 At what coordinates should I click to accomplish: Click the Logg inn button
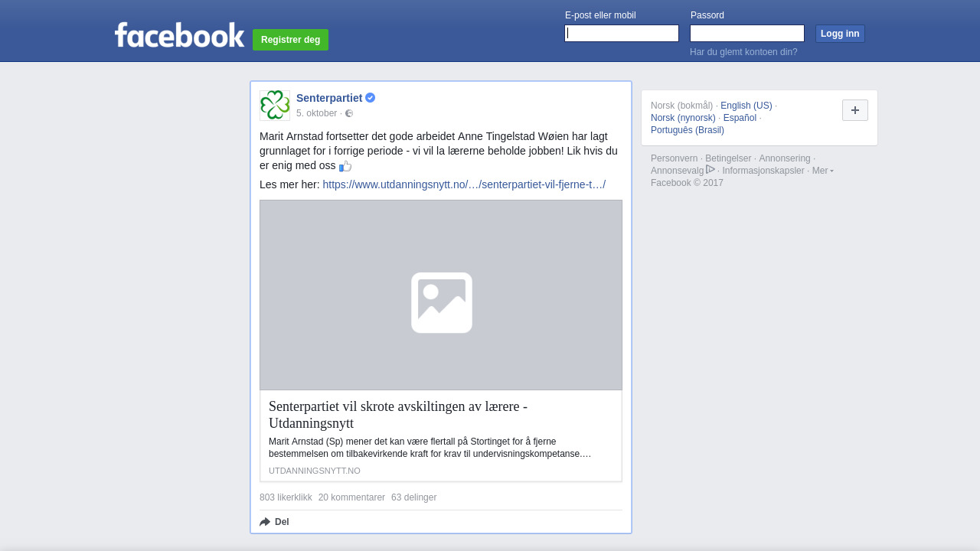tap(840, 34)
